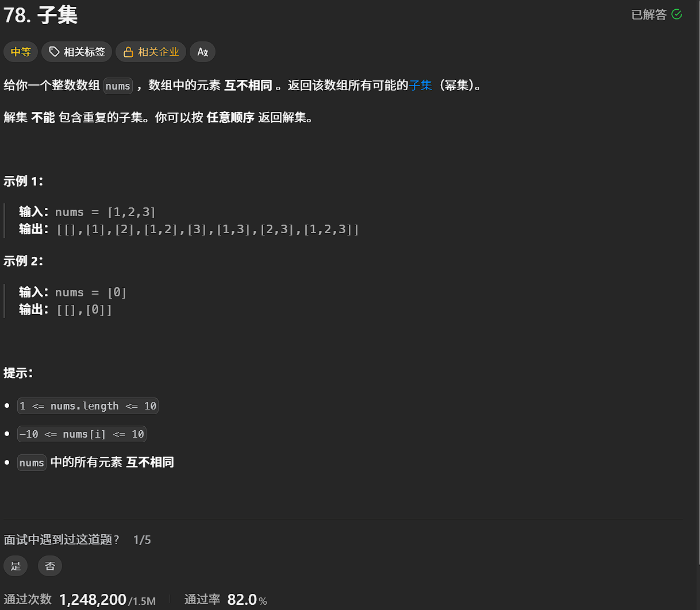Answer 否 to interview question

tap(50, 566)
